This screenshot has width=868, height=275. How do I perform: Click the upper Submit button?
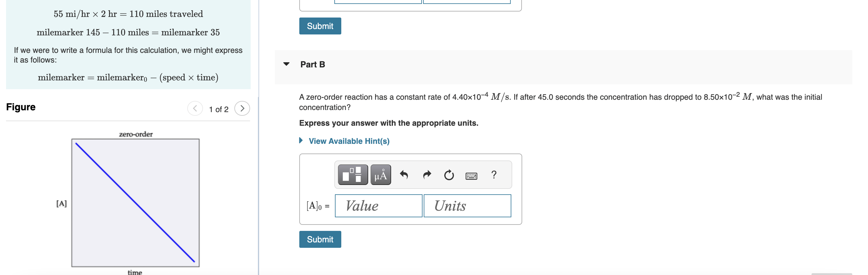[x=320, y=26]
